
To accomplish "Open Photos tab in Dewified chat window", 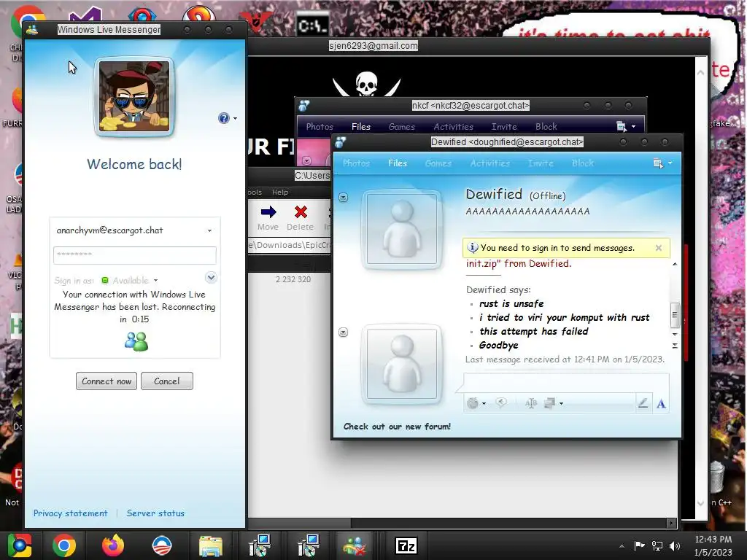I will pyautogui.click(x=356, y=163).
